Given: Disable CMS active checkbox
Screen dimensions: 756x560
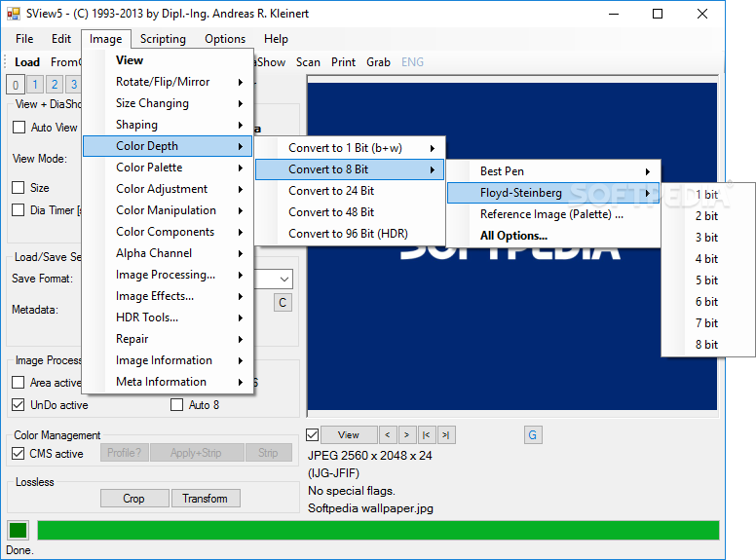Looking at the screenshot, I should coord(19,454).
